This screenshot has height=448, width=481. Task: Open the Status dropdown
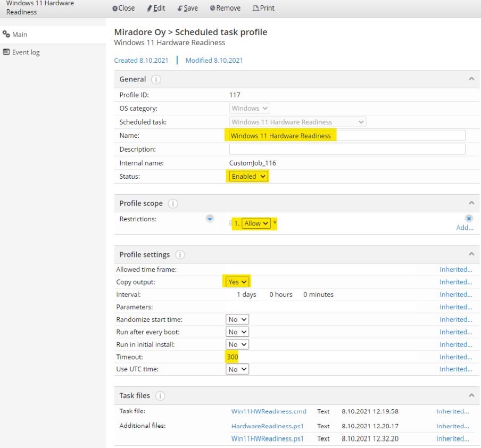tap(248, 177)
